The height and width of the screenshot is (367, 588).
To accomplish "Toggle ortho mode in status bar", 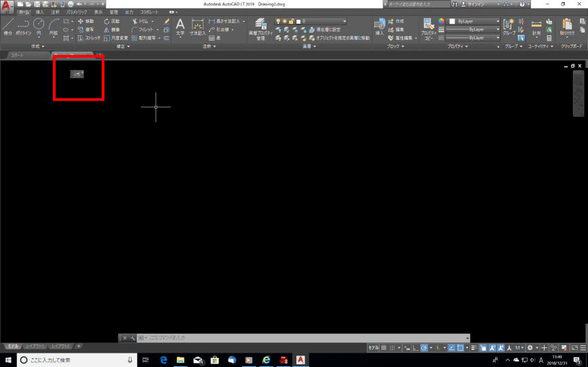I will click(416, 348).
